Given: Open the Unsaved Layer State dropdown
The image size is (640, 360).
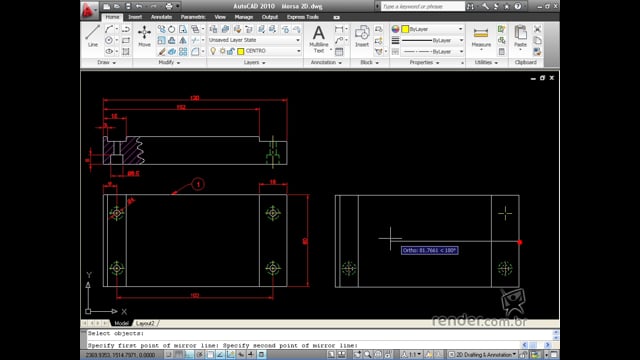Looking at the screenshot, I should [255, 40].
